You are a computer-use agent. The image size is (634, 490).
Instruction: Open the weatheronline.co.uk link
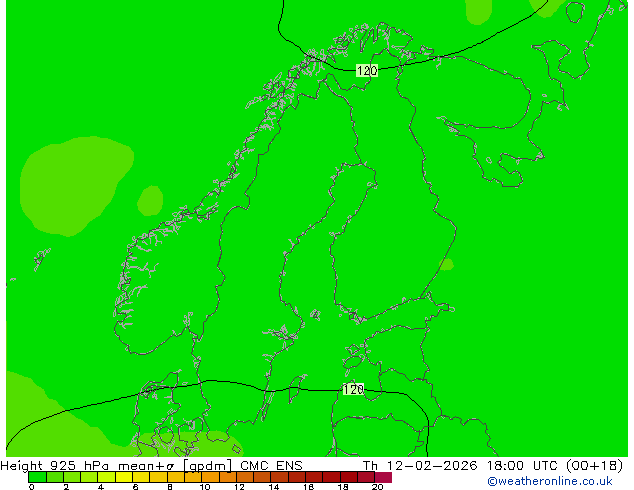pos(549,481)
